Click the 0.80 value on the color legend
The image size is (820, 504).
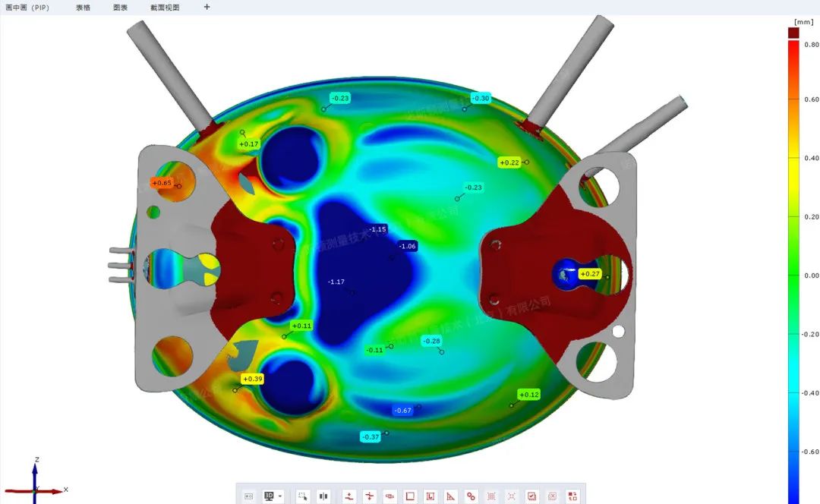811,45
